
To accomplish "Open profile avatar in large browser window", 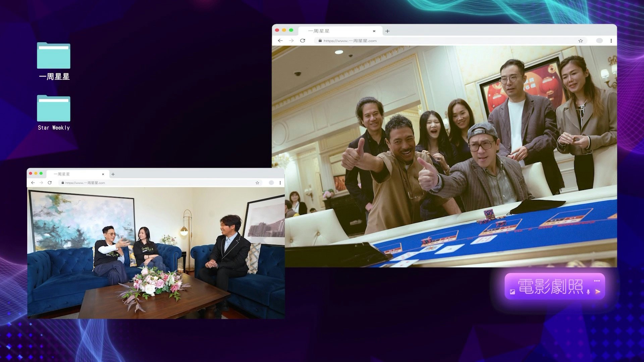I will (599, 41).
